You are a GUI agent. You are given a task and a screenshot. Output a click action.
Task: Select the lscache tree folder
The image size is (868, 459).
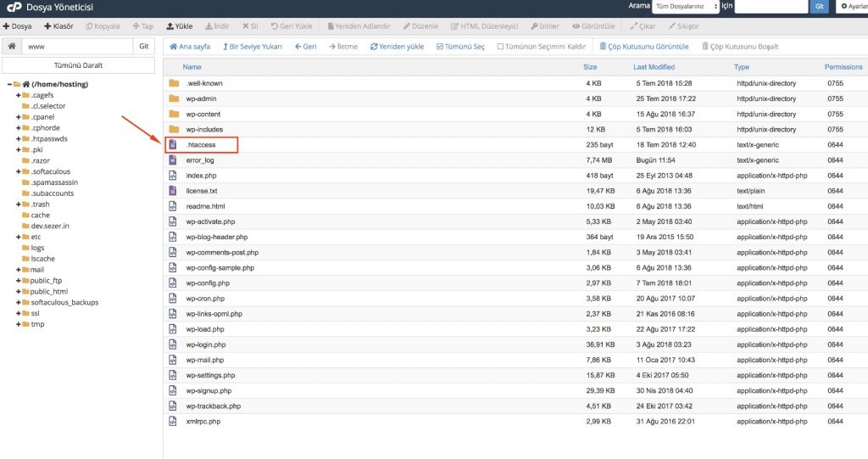click(42, 259)
